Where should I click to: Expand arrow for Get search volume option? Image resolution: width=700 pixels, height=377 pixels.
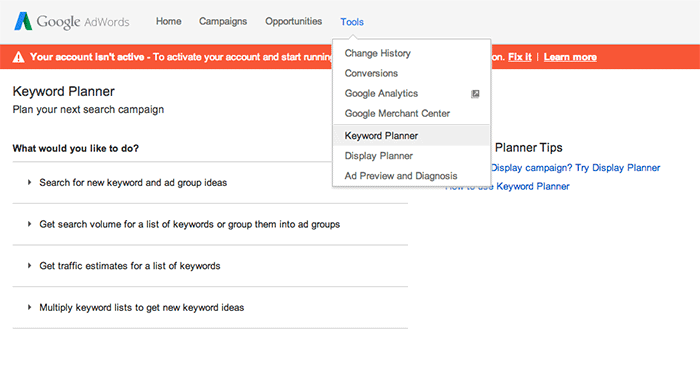tap(29, 224)
